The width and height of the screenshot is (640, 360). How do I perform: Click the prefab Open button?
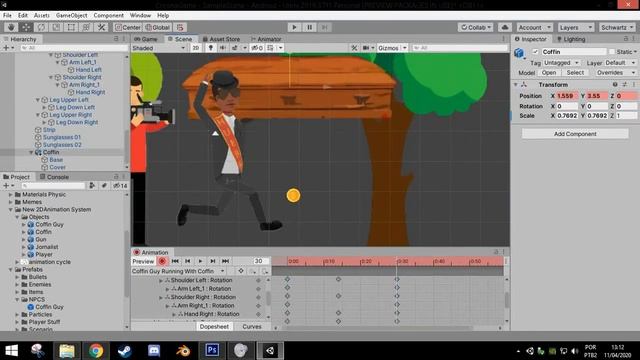tap(549, 73)
